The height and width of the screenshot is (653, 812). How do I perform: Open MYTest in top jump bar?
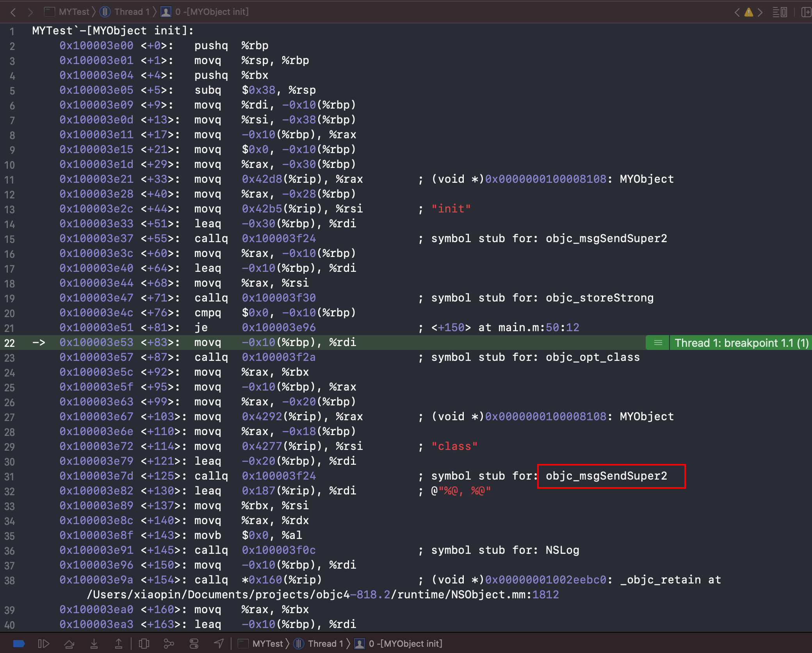[x=67, y=12]
